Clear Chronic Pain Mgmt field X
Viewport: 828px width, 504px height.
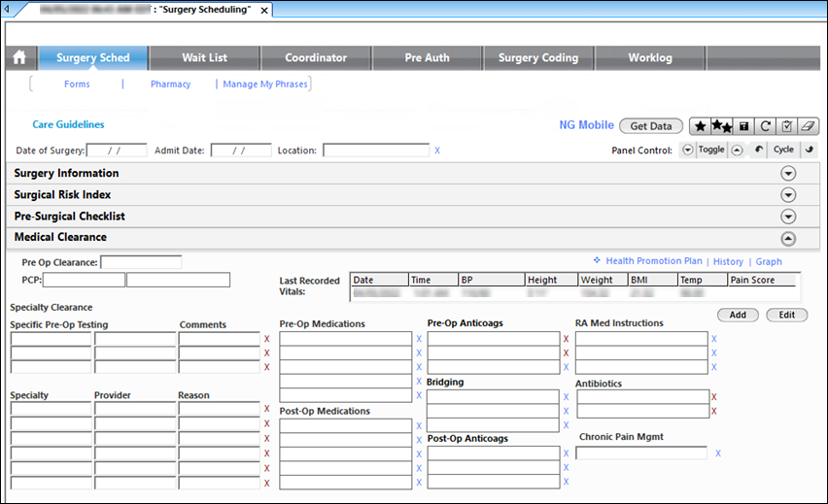pyautogui.click(x=718, y=454)
